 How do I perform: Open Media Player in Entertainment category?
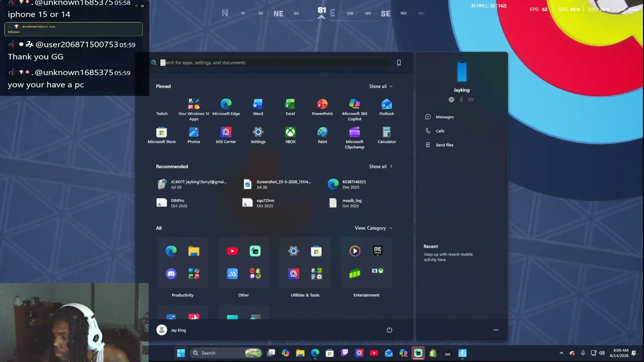click(x=355, y=251)
